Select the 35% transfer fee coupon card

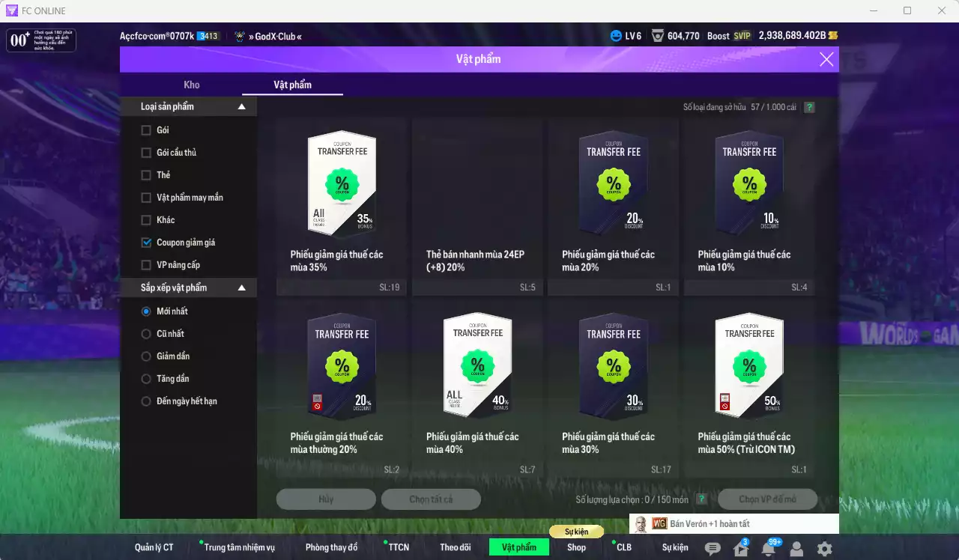[342, 206]
